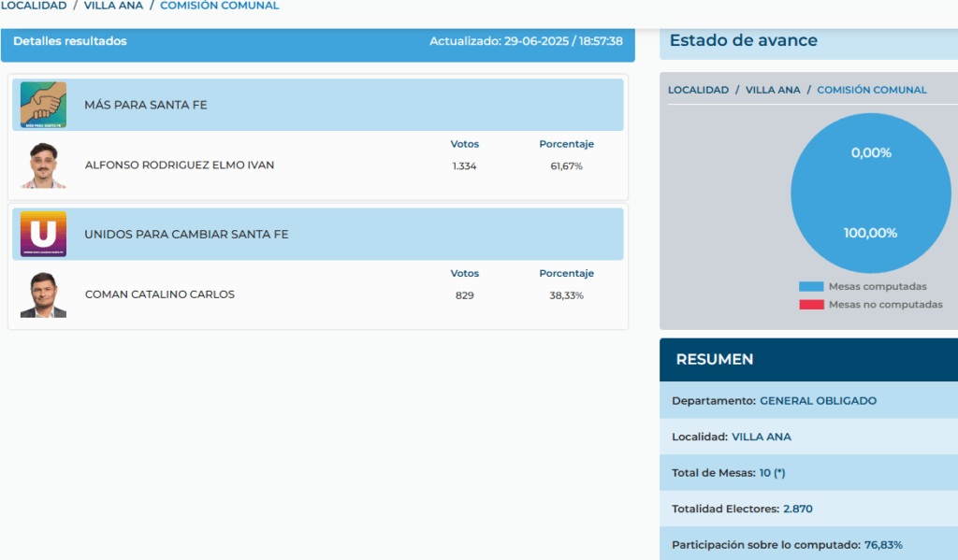The image size is (958, 560).
Task: Click the red Mesas no computadas legend swatch
Action: coord(811,305)
